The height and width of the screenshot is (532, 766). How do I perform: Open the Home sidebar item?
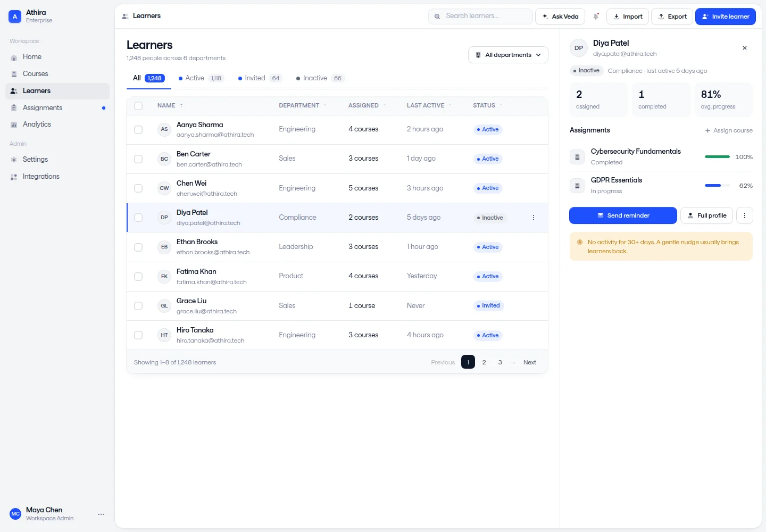(x=57, y=57)
